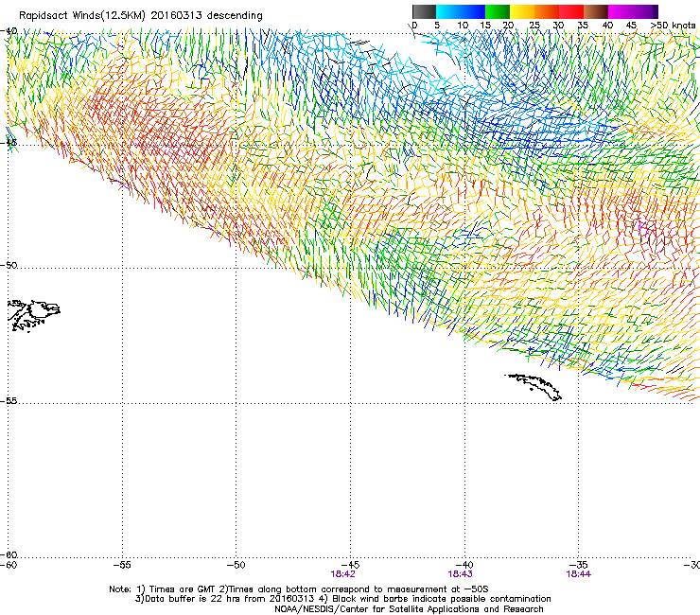
Task: Click the pass time label 18:44
Action: tap(578, 574)
